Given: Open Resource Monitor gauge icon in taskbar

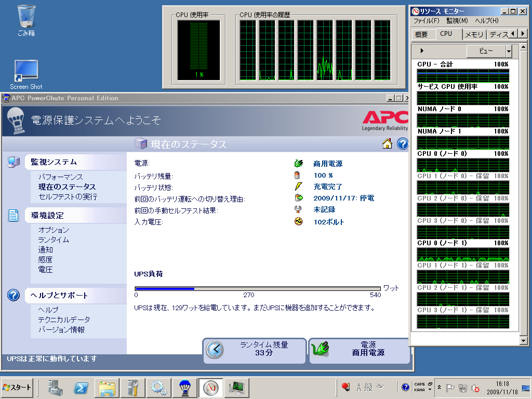Looking at the screenshot, I should click(210, 387).
